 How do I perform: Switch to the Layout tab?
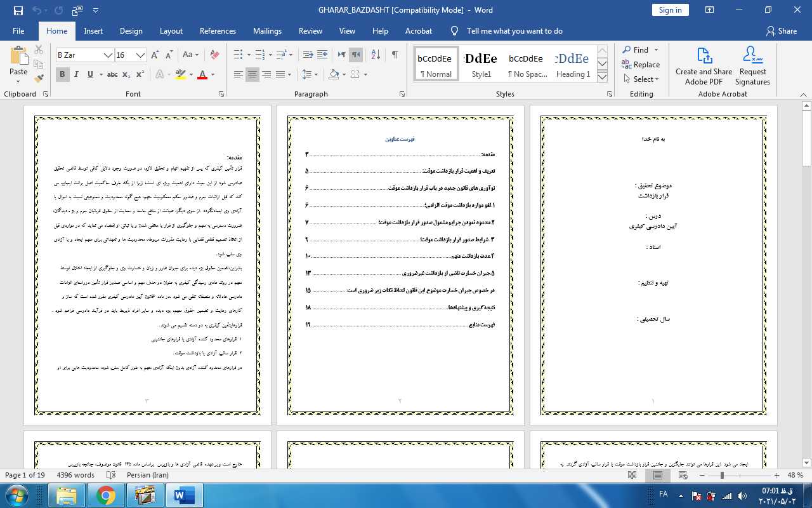tap(171, 30)
